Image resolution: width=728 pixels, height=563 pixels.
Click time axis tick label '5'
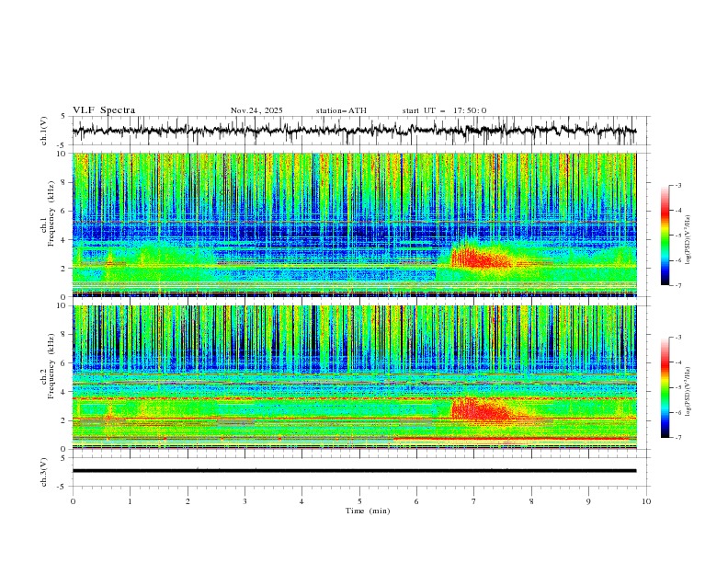pos(359,501)
